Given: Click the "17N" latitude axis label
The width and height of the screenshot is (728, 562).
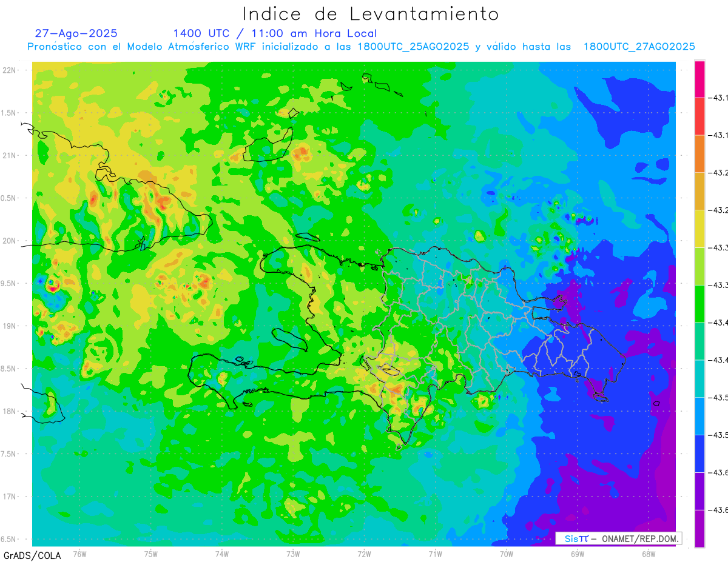Looking at the screenshot, I should pos(10,497).
